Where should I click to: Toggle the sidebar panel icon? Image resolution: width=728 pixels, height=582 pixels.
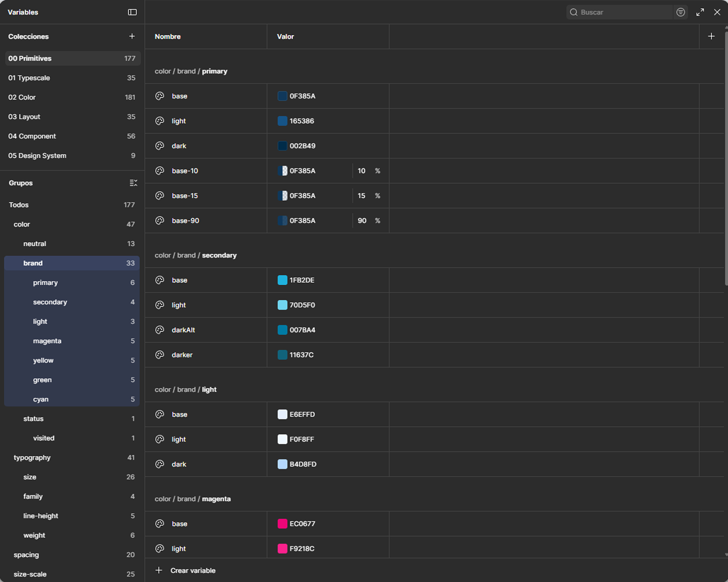click(x=132, y=12)
